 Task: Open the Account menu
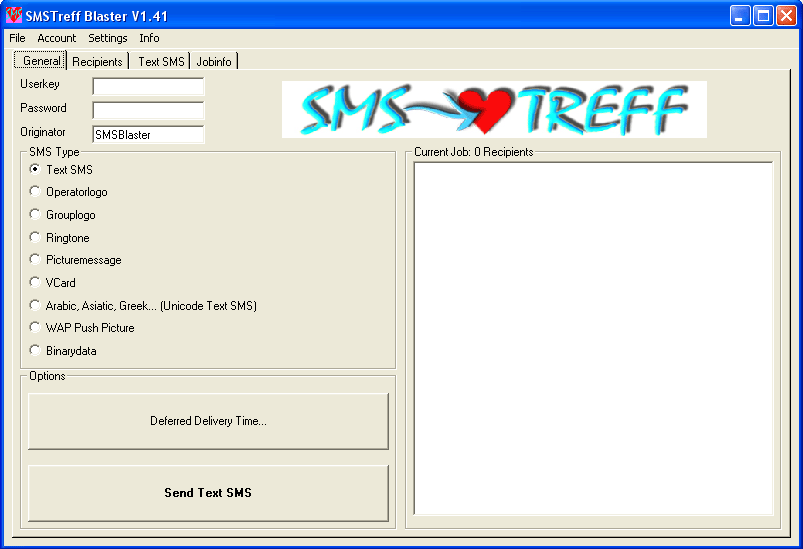click(56, 38)
